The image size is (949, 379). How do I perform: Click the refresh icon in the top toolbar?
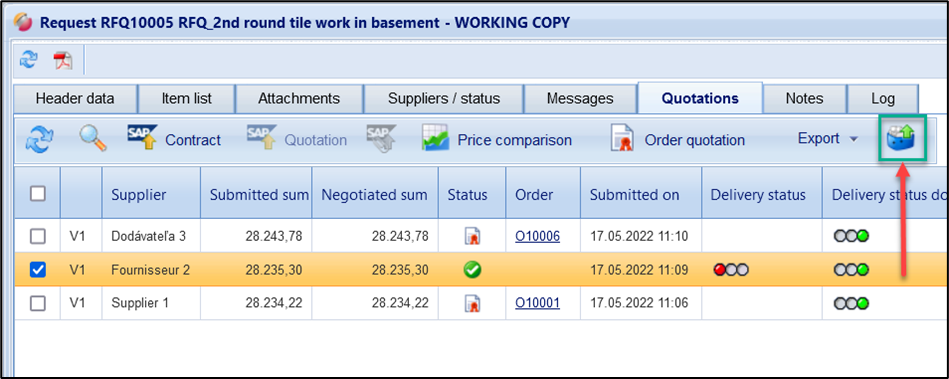tap(28, 60)
